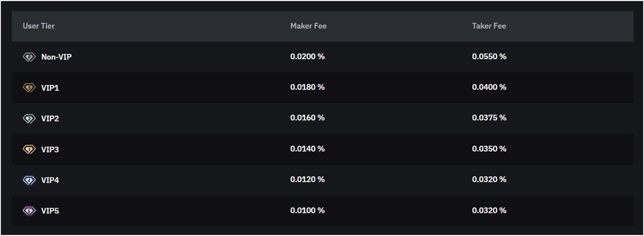
Task: Click the VIP3 gold diamond icon
Action: coord(29,149)
